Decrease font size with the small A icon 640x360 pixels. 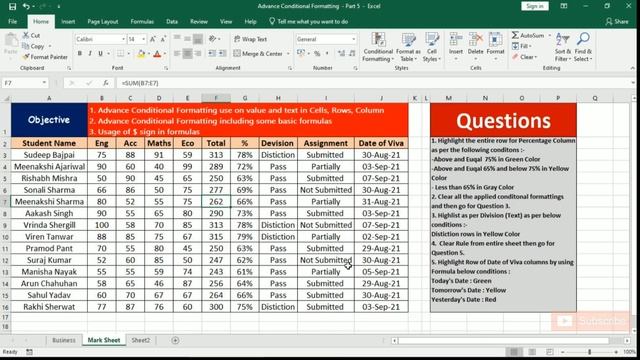coord(163,39)
